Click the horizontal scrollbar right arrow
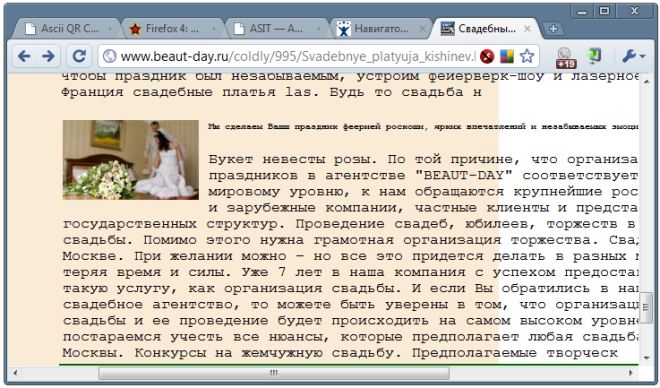660x388 pixels. 630,373
